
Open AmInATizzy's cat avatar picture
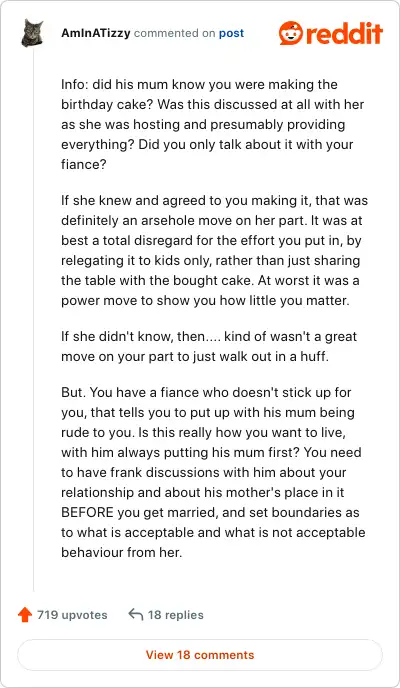click(x=32, y=33)
